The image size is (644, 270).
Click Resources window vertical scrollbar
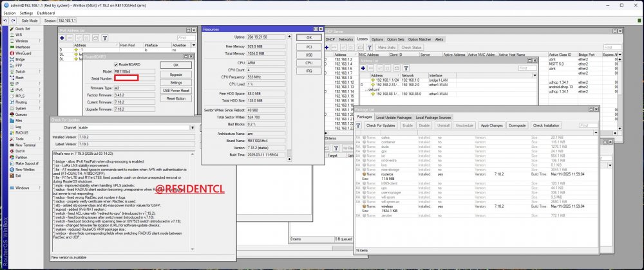click(289, 98)
